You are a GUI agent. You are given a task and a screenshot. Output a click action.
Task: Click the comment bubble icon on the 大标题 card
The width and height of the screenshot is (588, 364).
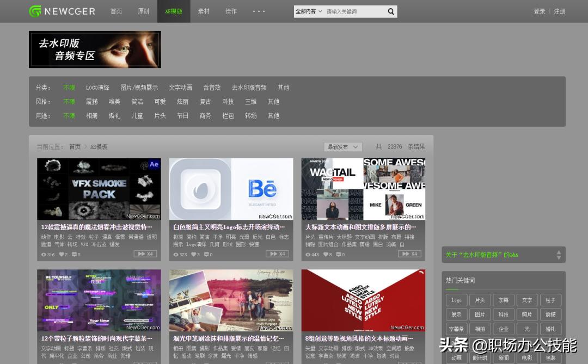[338, 254]
